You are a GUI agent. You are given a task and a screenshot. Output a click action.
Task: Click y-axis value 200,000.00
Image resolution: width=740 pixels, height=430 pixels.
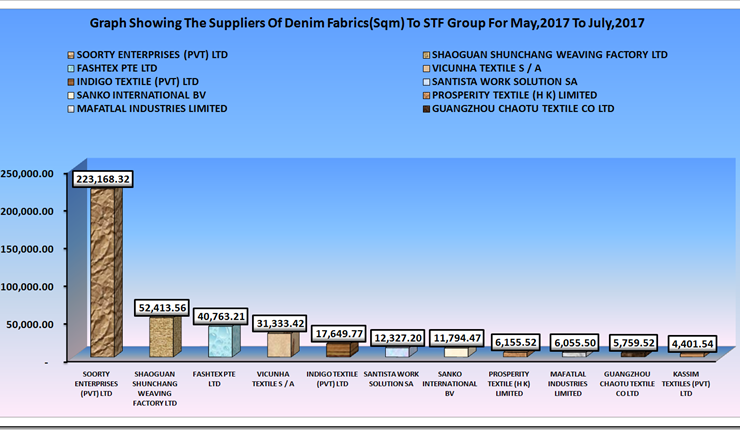pos(27,211)
